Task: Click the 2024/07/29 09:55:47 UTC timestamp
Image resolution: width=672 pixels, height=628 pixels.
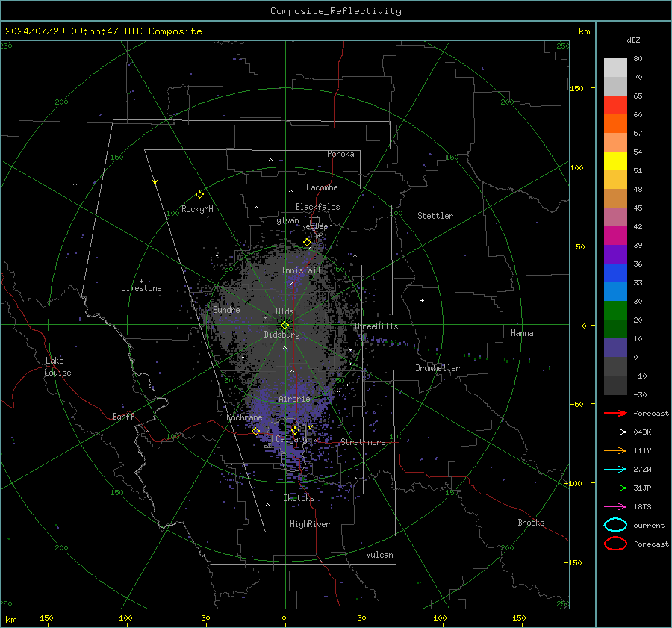Action: 103,31
